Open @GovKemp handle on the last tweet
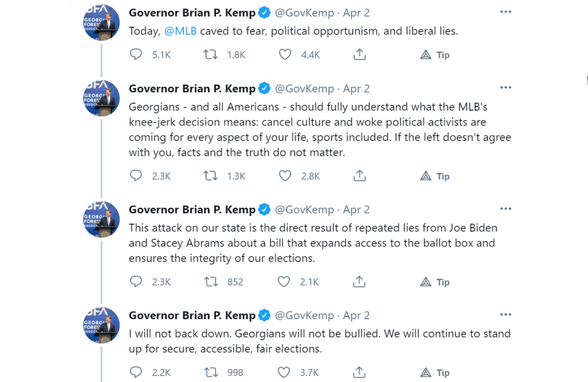The width and height of the screenshot is (588, 382). click(x=304, y=315)
